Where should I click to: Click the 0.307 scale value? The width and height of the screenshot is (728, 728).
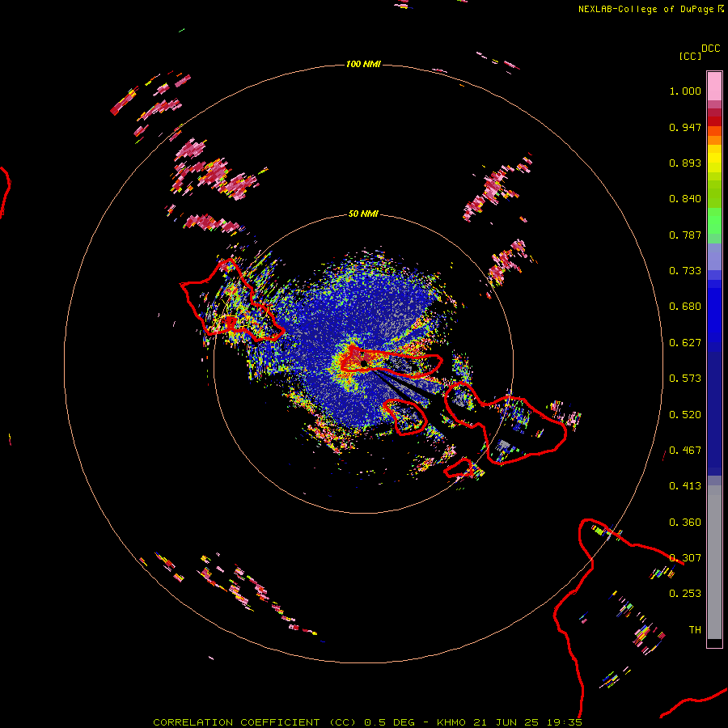coord(685,558)
